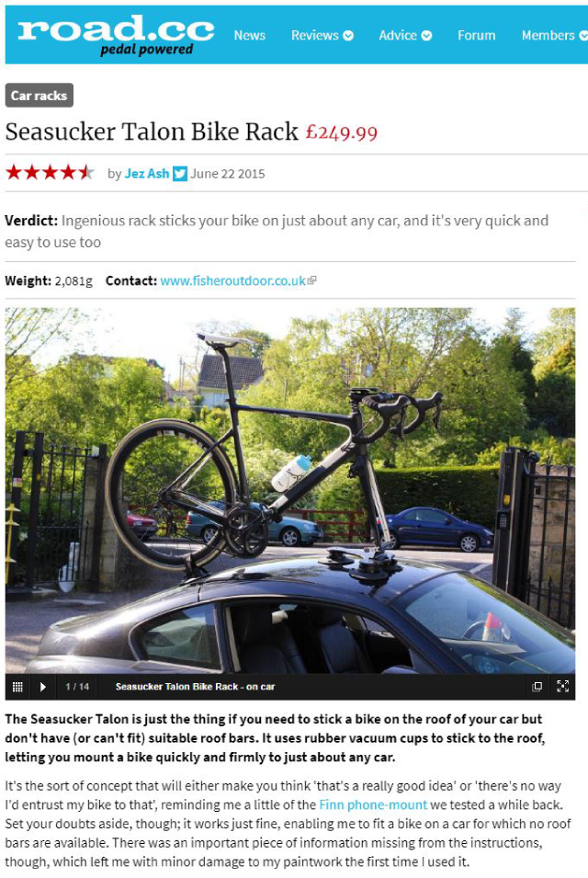Open the News menu item
The width and height of the screenshot is (588, 878).
pyautogui.click(x=250, y=35)
